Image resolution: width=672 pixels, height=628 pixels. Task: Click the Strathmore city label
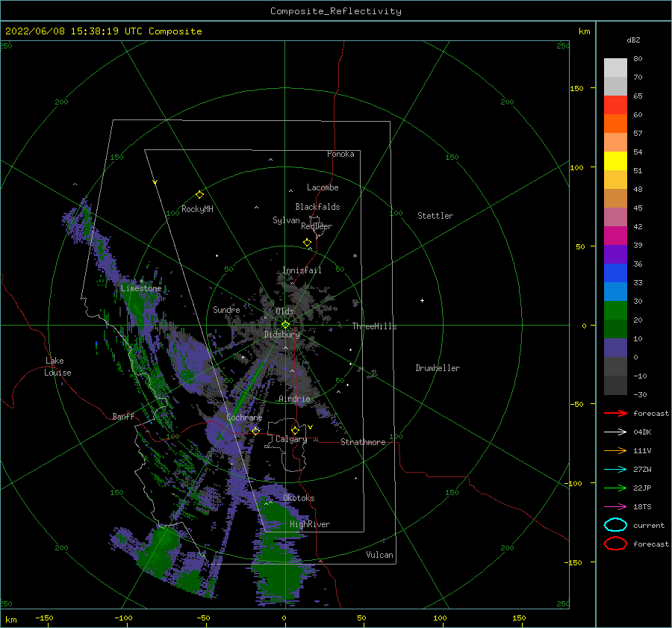click(x=363, y=442)
